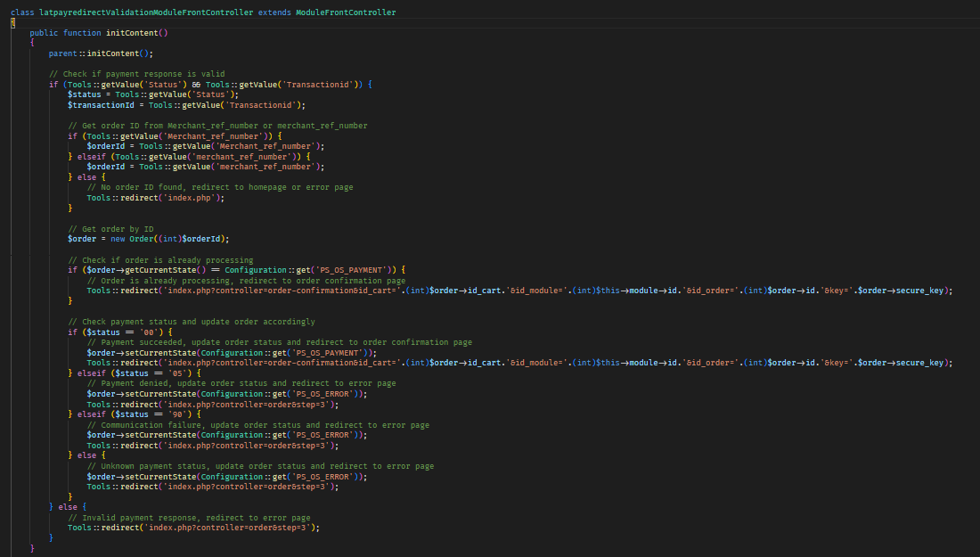Click the redirect line under the 'Invalid payment response' comment
Viewport: 980px width, 557px height.
pos(193,528)
